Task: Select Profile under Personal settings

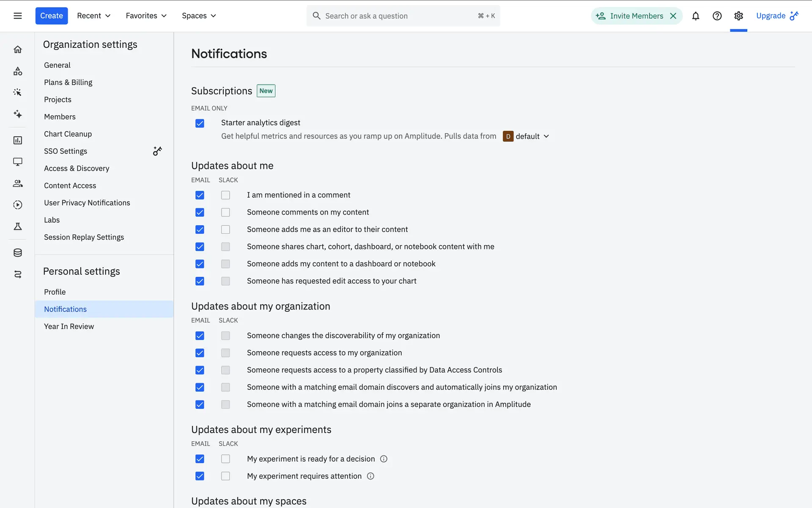Action: pyautogui.click(x=55, y=292)
